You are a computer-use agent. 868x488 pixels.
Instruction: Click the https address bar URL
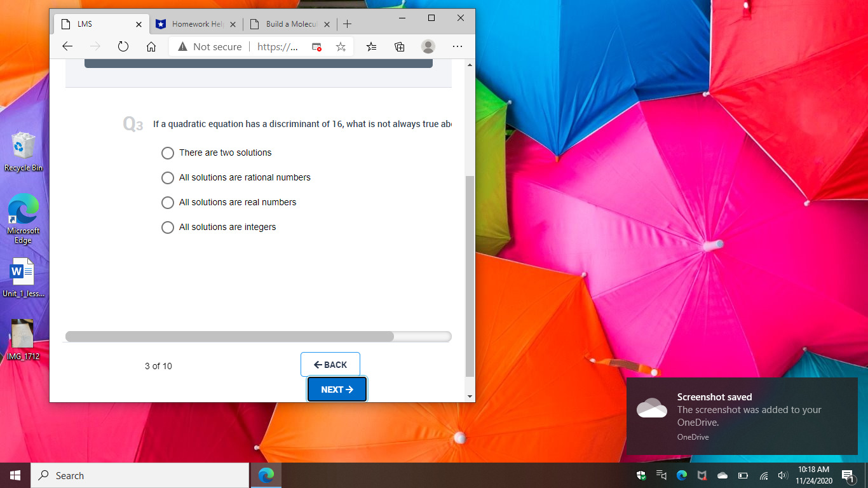click(278, 46)
